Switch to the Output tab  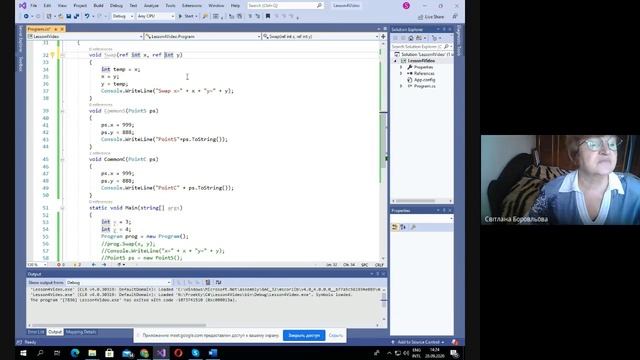pos(55,332)
